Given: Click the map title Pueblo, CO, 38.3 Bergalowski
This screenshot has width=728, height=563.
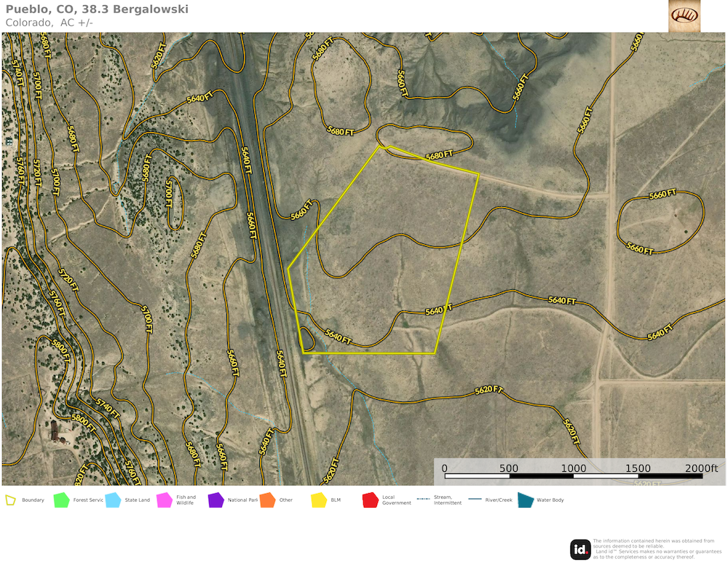Looking at the screenshot, I should coord(97,9).
